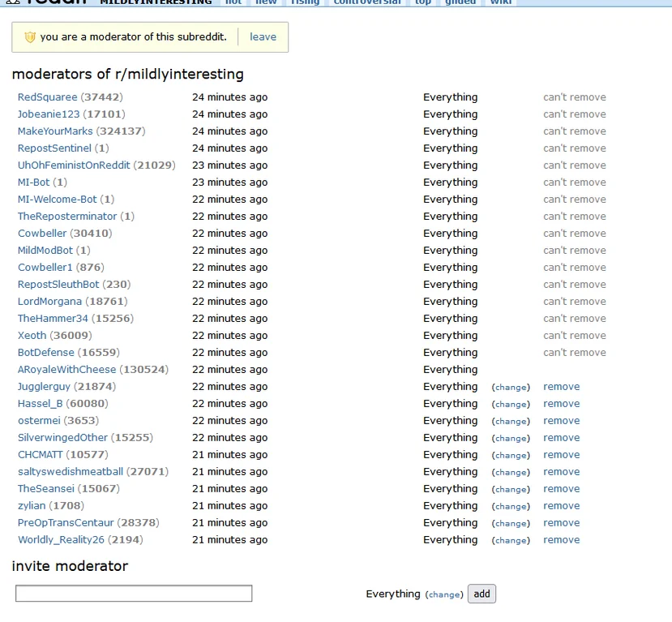Screen dimensions: 672x622
Task: Open Hassel_B profile
Action: tap(40, 404)
